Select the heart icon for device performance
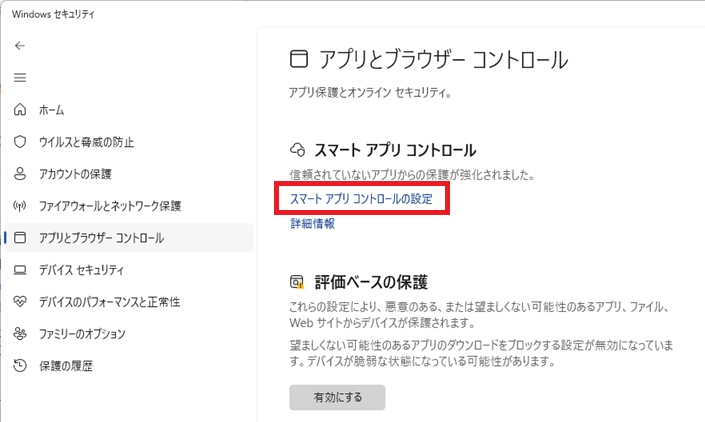This screenshot has height=422, width=705. click(x=20, y=302)
